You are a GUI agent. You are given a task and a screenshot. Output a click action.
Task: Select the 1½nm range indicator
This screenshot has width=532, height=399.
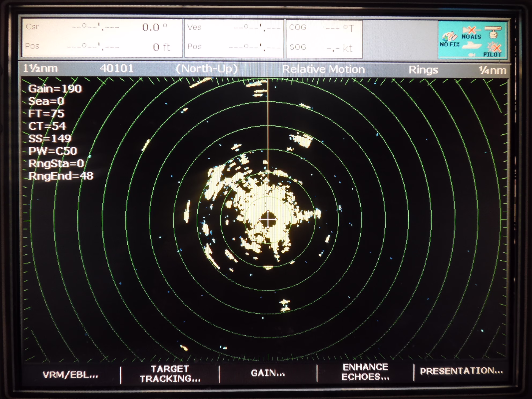(x=40, y=68)
